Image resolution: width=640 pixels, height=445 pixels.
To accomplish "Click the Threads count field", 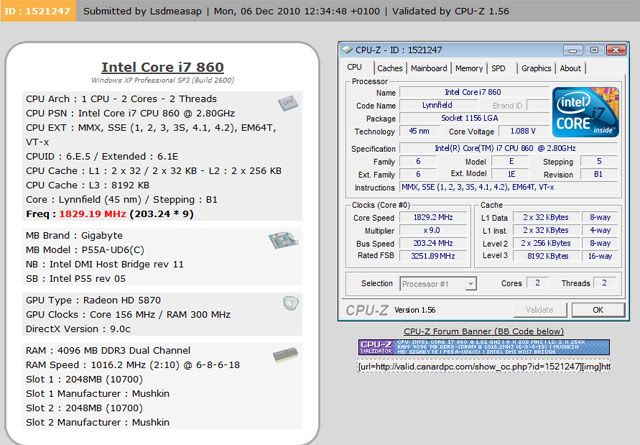I will (x=604, y=283).
